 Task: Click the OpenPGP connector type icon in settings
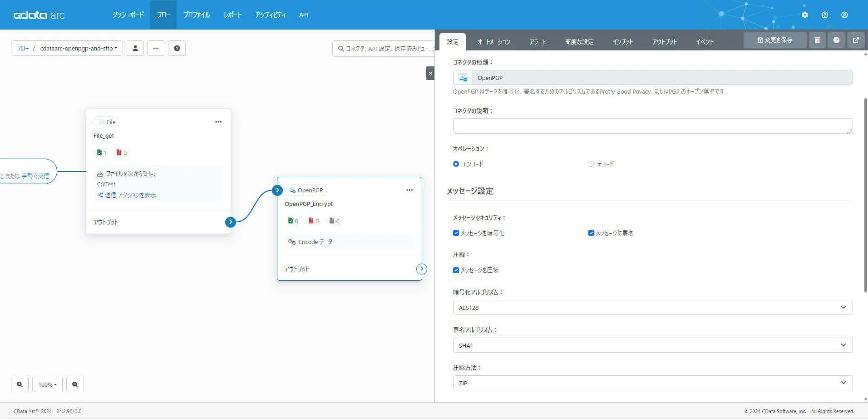click(463, 78)
